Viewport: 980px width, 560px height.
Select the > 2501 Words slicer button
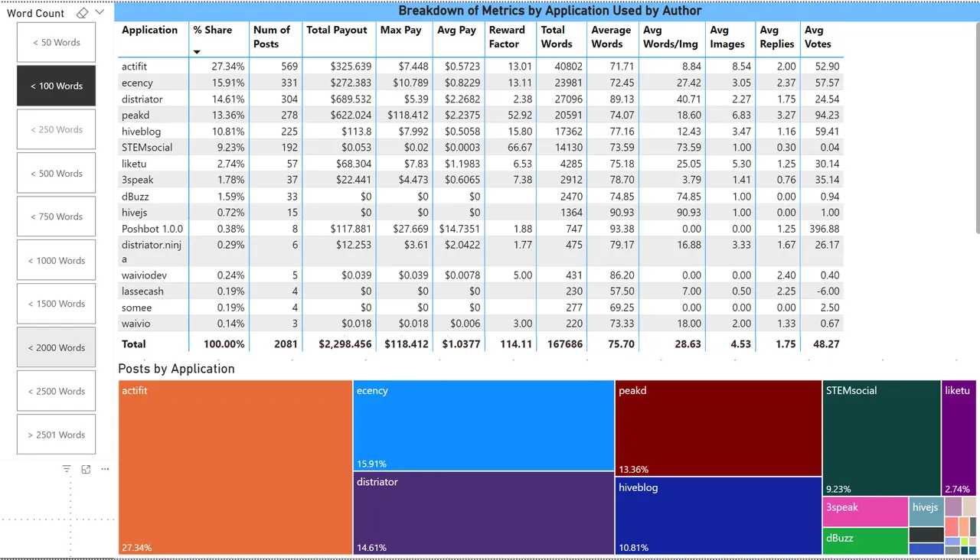[57, 435]
